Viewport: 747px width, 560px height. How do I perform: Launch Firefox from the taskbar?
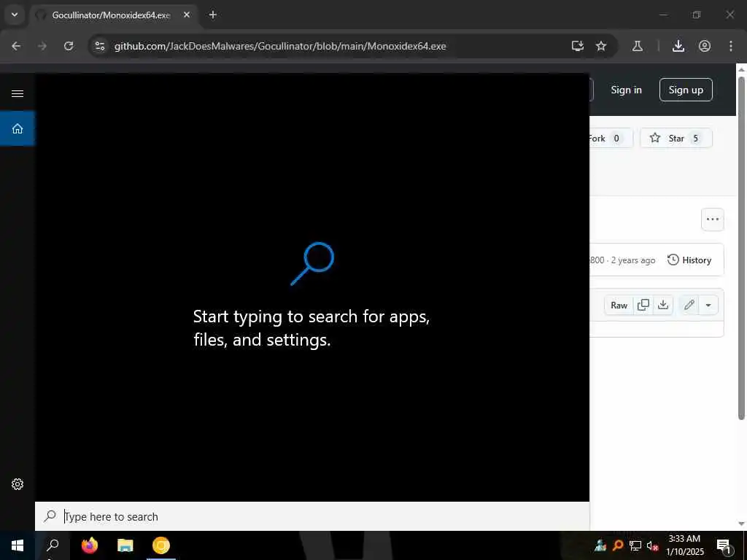89,545
